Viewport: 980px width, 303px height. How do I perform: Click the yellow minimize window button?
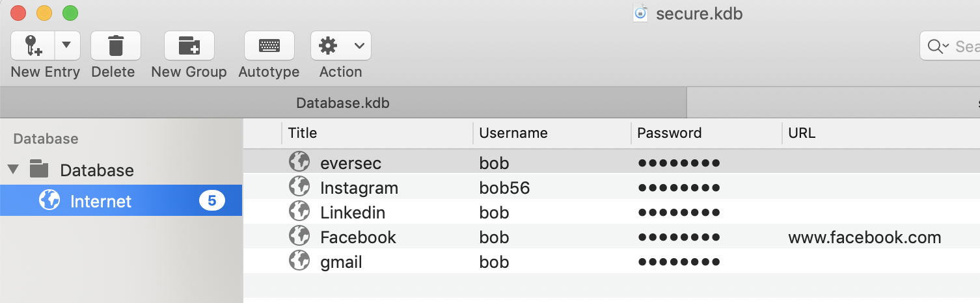(x=44, y=12)
